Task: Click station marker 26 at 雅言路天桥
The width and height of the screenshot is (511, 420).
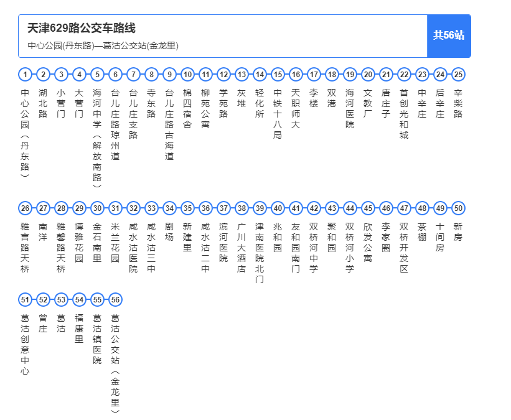Action: click(24, 209)
